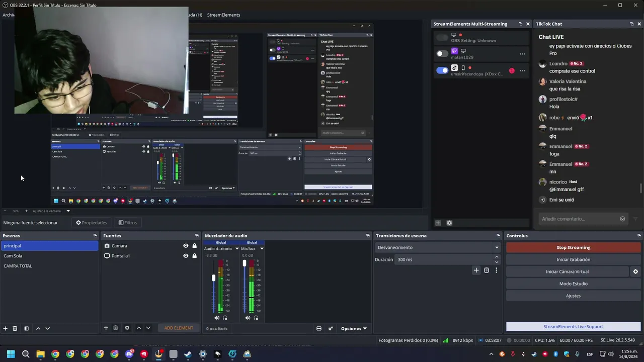This screenshot has width=644, height=362.
Task: Add a scene transition
Action: 476,270
